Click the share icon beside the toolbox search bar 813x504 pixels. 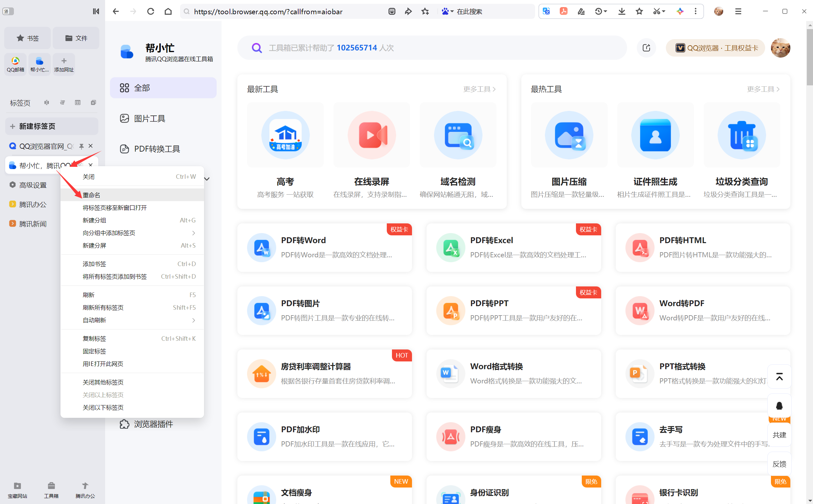(x=646, y=48)
